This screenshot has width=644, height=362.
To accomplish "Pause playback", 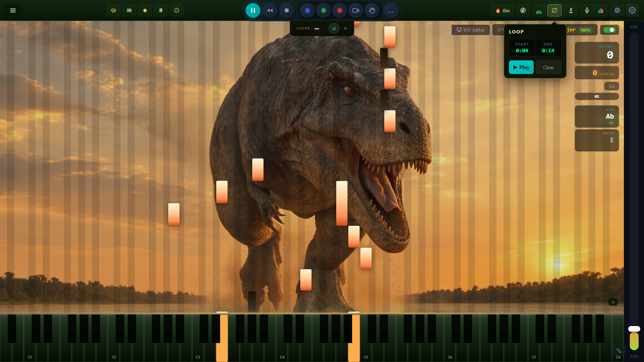I will tap(253, 10).
